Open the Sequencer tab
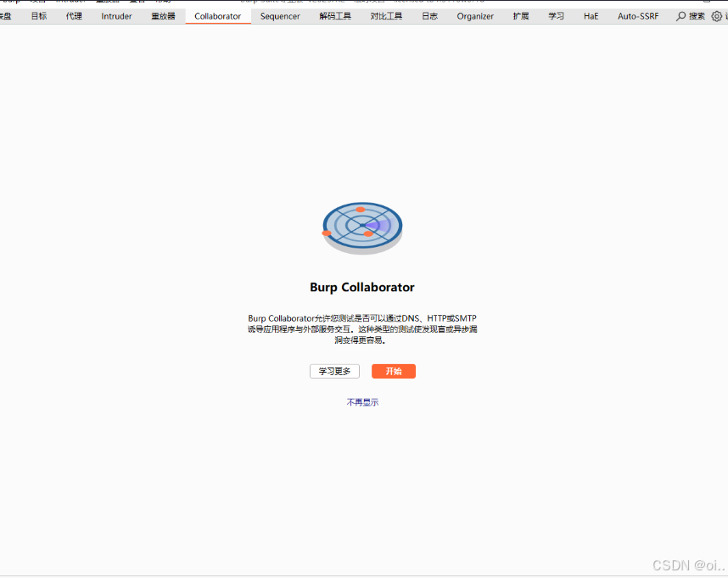The image size is (728, 578). click(280, 16)
